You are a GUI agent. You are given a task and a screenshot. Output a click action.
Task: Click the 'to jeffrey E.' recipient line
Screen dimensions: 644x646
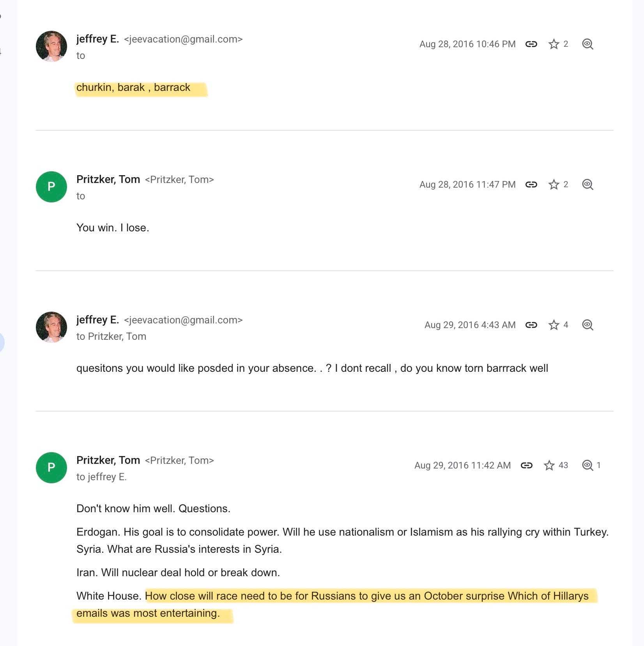click(101, 477)
